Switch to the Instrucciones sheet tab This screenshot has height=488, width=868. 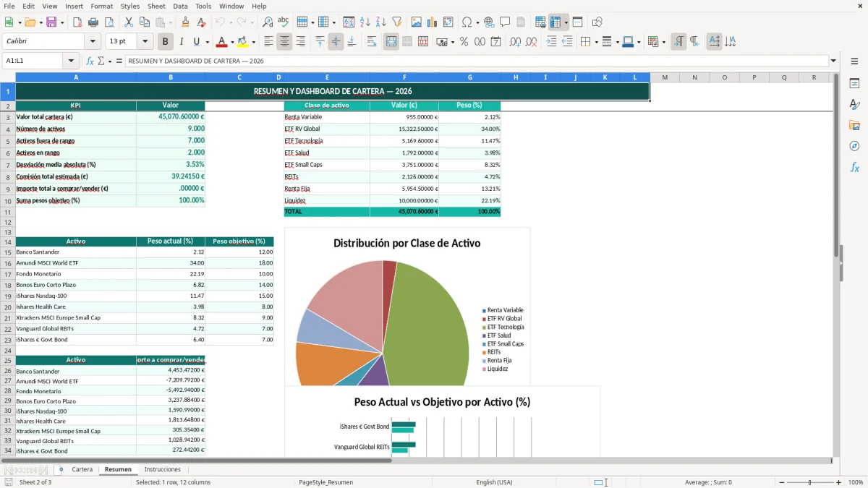pyautogui.click(x=163, y=469)
